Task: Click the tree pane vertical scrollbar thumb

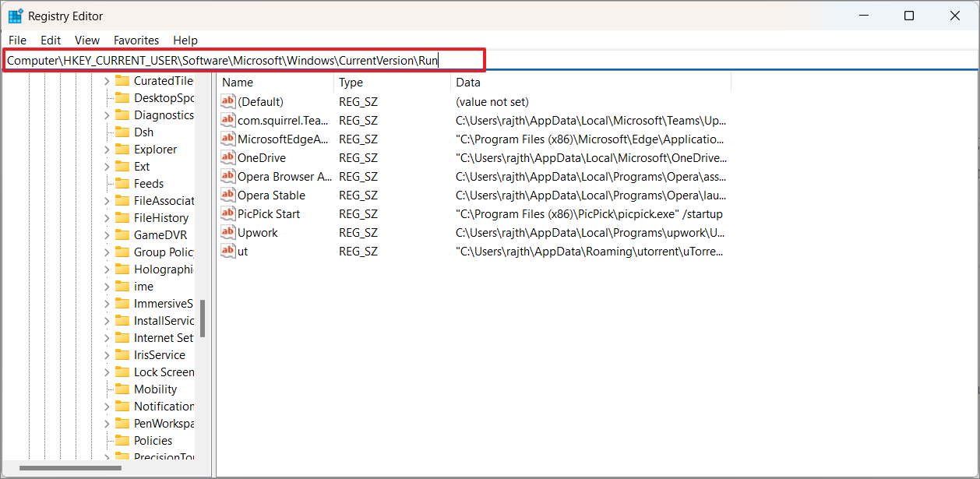Action: click(x=203, y=319)
